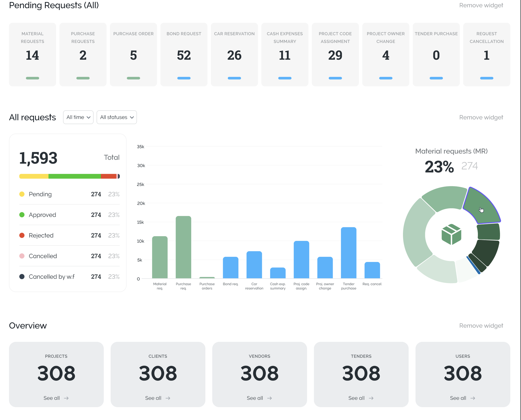The image size is (521, 420).
Task: Select the Rejected status row
Action: pyautogui.click(x=69, y=235)
